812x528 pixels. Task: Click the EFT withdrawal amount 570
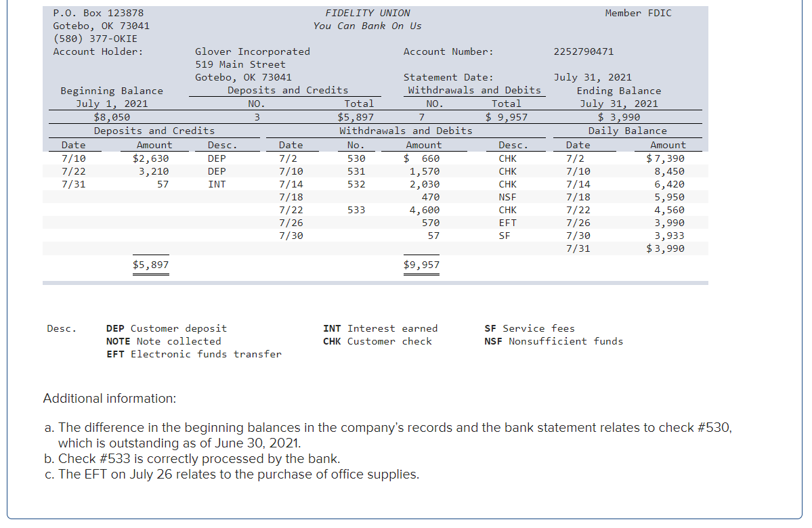431,223
